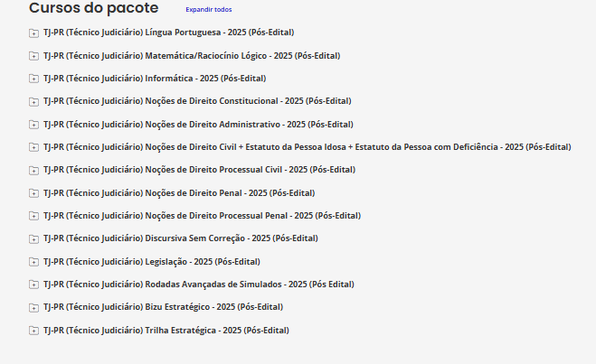Select the Língua Portuguesa course title
Viewport: 596px width, 364px height.
(x=169, y=33)
